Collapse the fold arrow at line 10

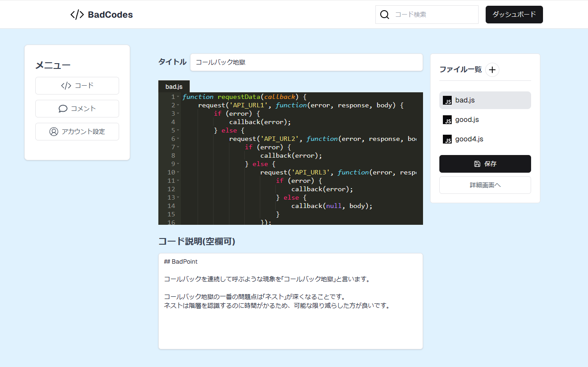point(178,172)
